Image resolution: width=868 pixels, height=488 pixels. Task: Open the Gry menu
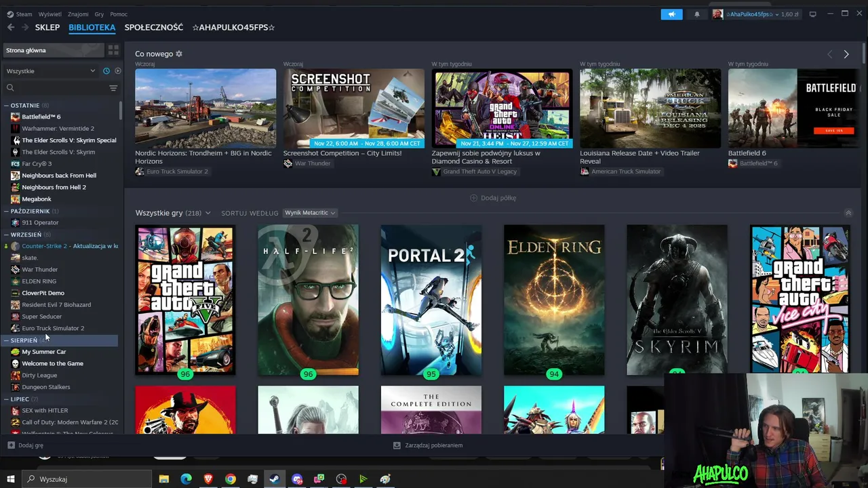pos(99,14)
